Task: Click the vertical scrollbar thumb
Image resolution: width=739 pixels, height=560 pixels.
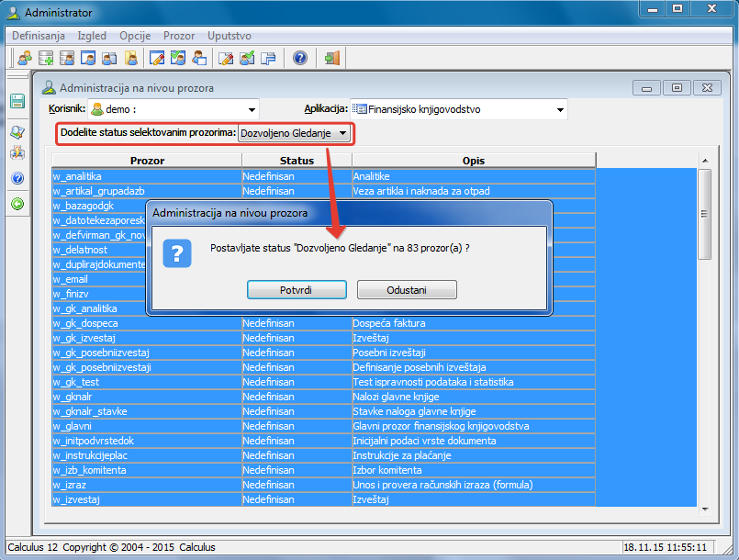Action: click(x=705, y=215)
